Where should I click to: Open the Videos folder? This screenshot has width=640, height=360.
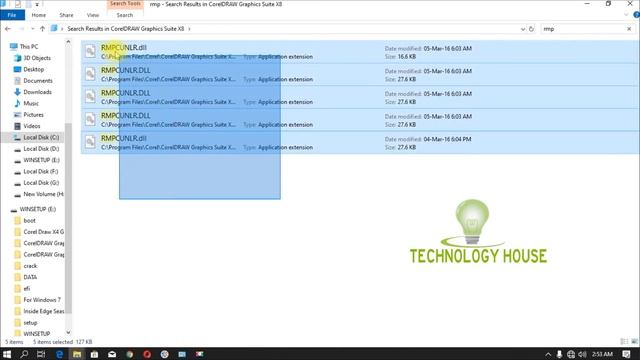[x=31, y=126]
